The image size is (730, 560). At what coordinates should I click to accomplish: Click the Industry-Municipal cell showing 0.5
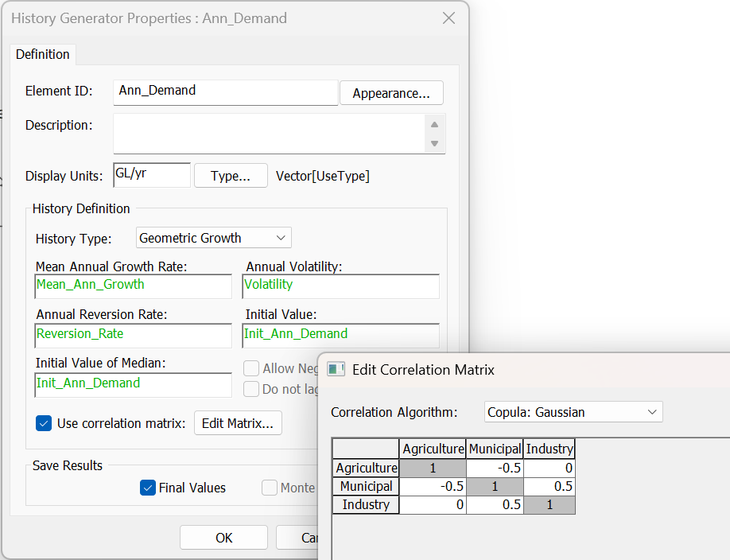tap(495, 504)
